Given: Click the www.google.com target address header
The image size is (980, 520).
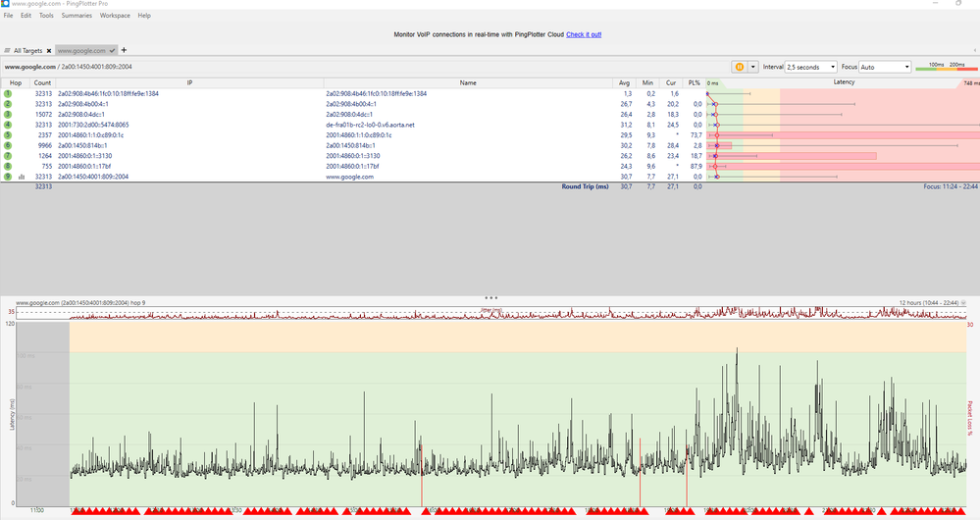Looking at the screenshot, I should coord(68,67).
